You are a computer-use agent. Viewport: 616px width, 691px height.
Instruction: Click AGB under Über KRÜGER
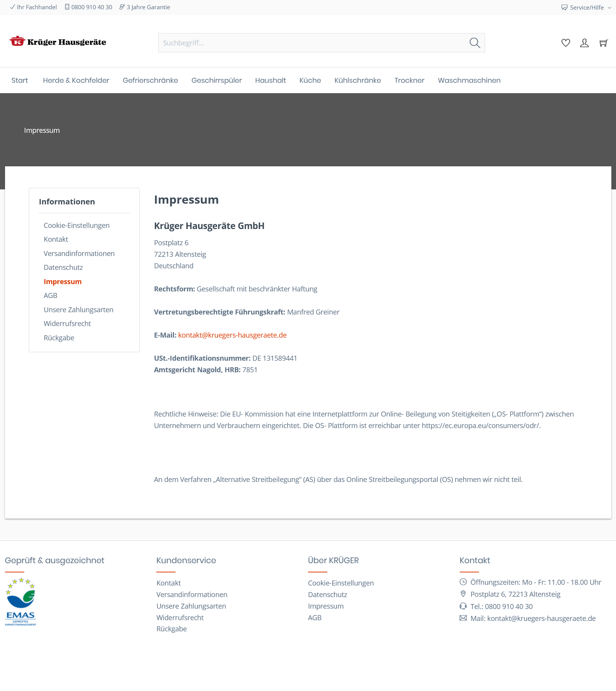click(x=315, y=617)
